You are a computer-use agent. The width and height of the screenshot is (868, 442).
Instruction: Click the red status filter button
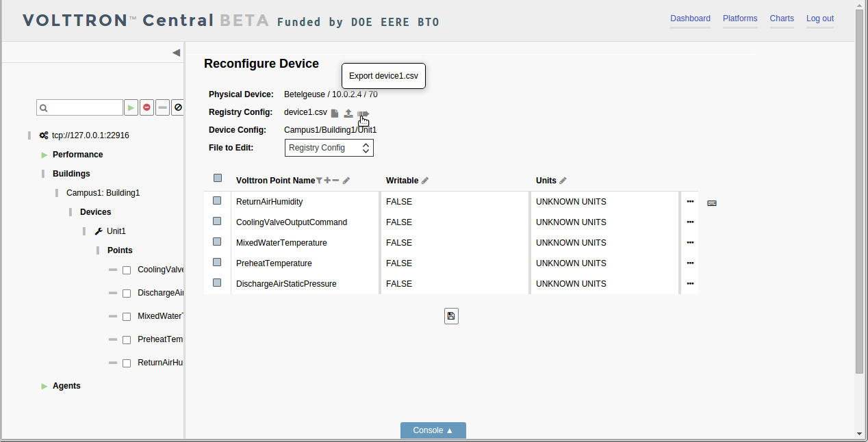pyautogui.click(x=146, y=107)
